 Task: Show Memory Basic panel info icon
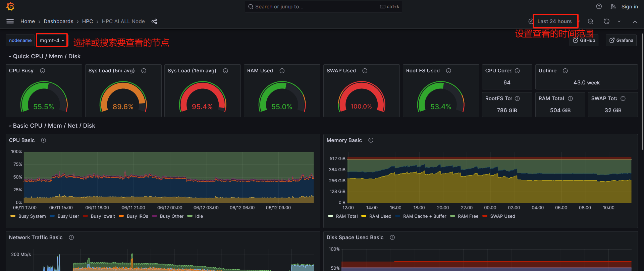coord(371,140)
